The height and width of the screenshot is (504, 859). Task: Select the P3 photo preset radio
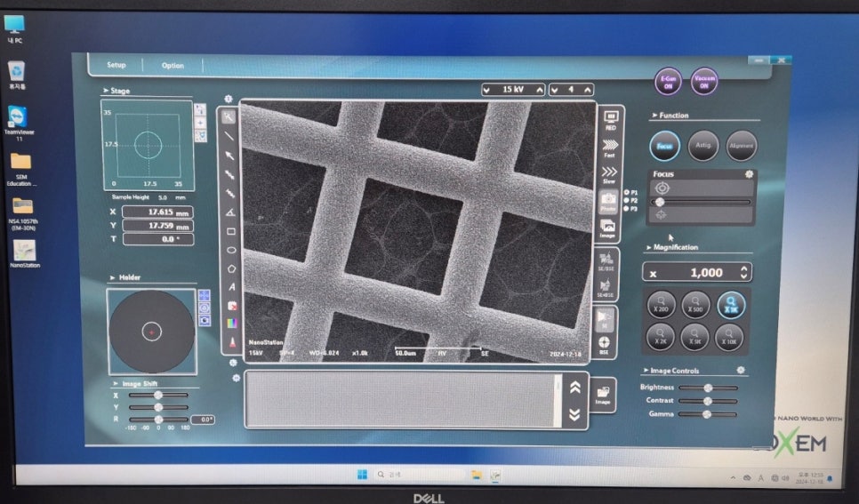click(627, 209)
